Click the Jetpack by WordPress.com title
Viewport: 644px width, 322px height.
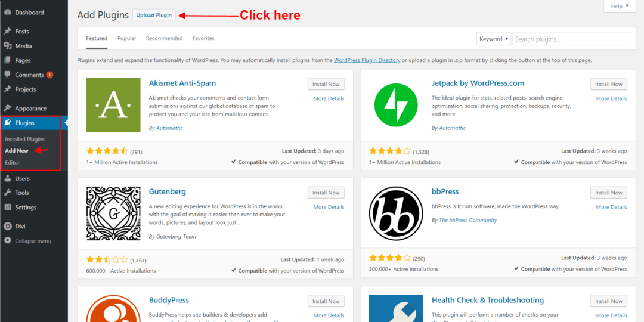coord(478,83)
